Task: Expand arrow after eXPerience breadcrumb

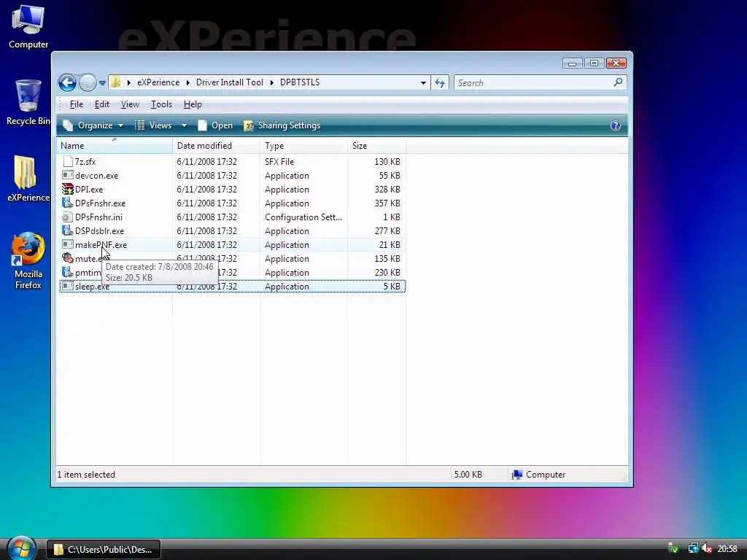Action: [x=187, y=82]
